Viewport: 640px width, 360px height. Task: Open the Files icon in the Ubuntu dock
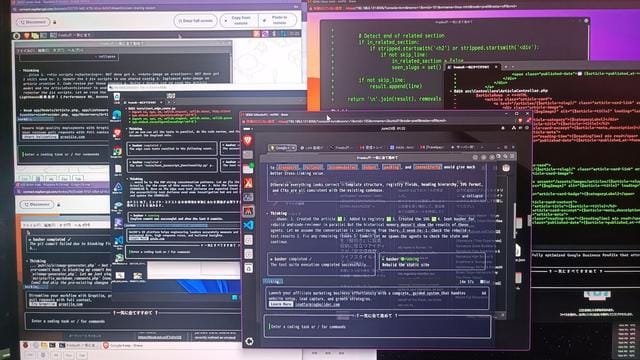(248, 155)
